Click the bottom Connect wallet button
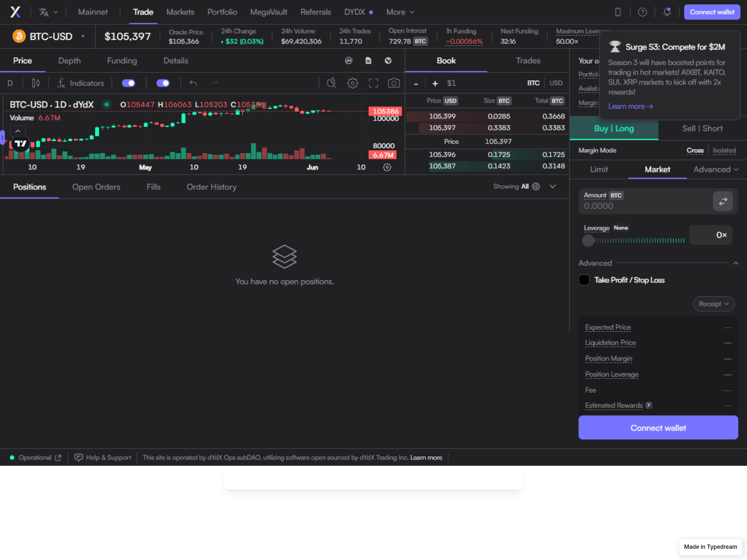Viewport: 747px width, 560px height. pos(658,427)
